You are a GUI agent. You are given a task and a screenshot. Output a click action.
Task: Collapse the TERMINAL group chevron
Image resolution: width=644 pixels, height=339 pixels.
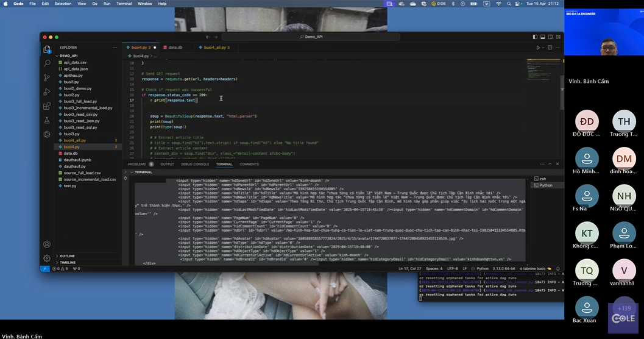pyautogui.click(x=132, y=172)
